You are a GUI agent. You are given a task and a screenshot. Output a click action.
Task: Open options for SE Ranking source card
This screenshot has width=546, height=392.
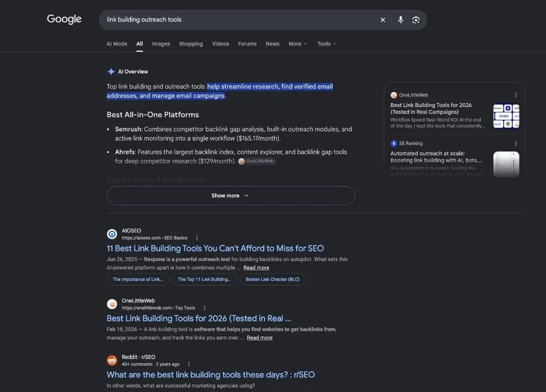pos(515,143)
